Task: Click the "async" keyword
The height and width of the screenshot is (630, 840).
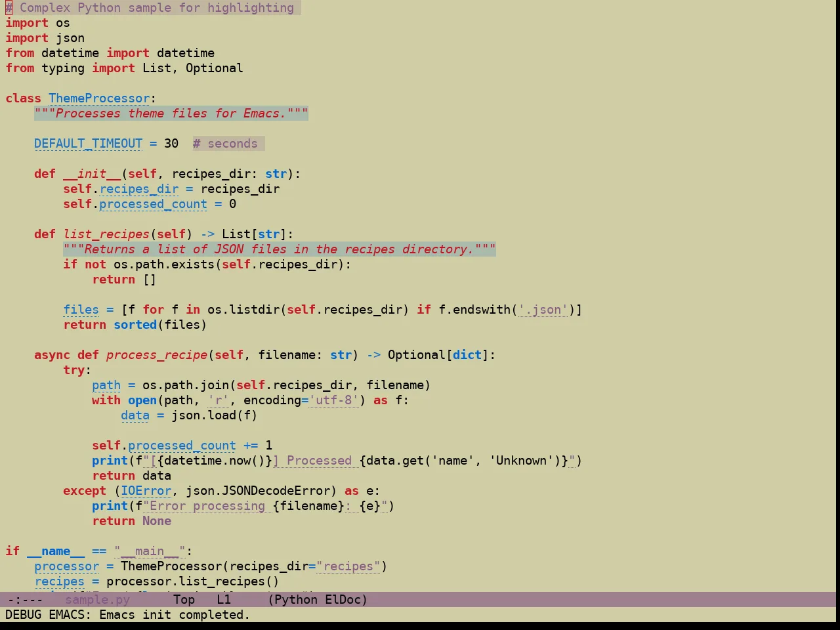Action: [52, 355]
